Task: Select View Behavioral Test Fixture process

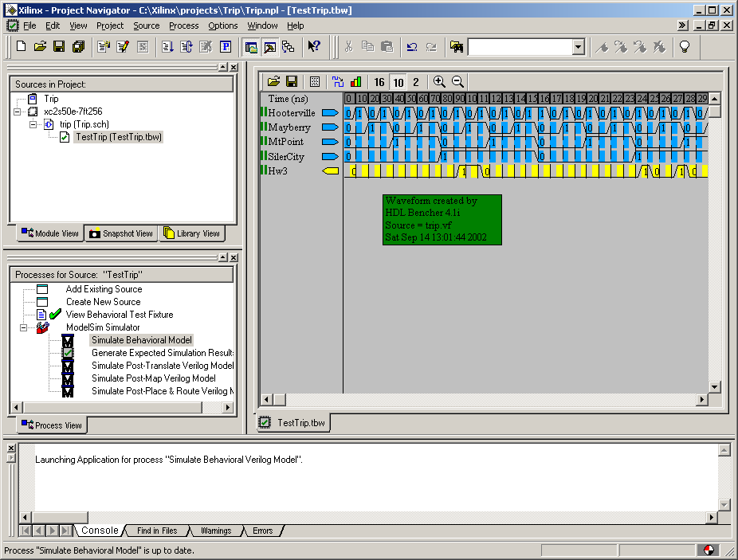Action: 119,315
